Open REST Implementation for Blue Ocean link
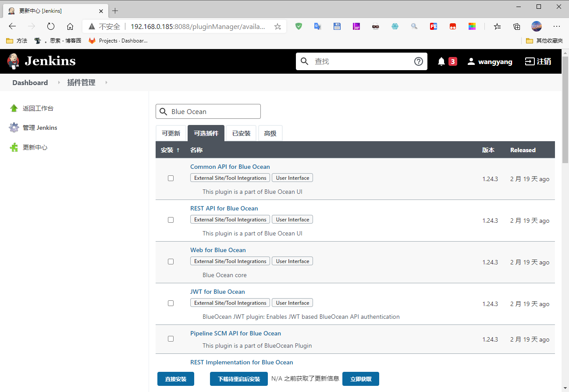Screen dimensions: 569x392 pyautogui.click(x=242, y=362)
